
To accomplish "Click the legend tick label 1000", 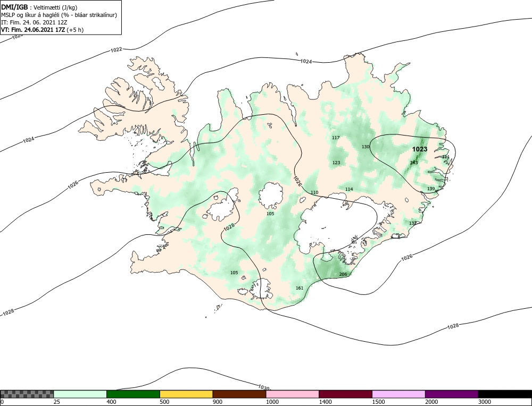I will click(x=272, y=402).
